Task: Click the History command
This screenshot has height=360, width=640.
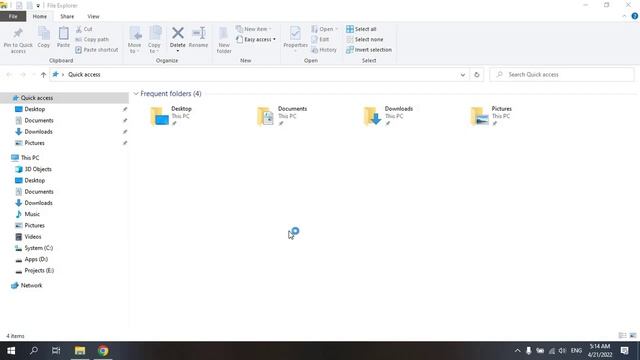Action: coord(324,50)
